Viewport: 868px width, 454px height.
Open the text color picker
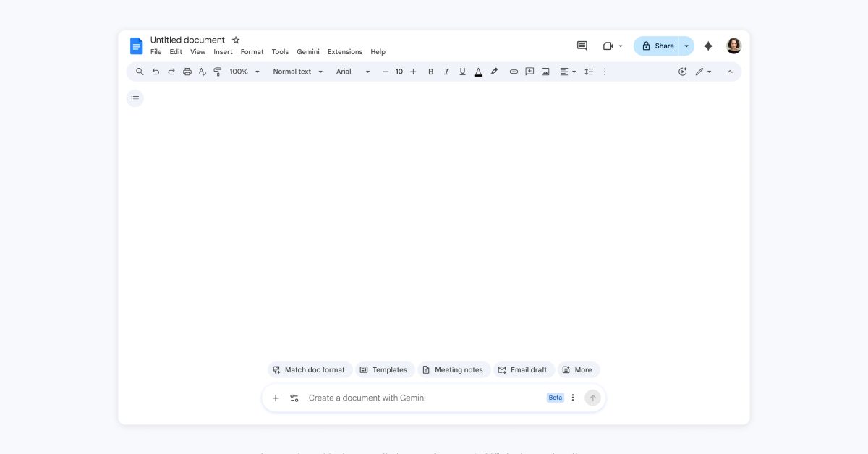pos(478,72)
